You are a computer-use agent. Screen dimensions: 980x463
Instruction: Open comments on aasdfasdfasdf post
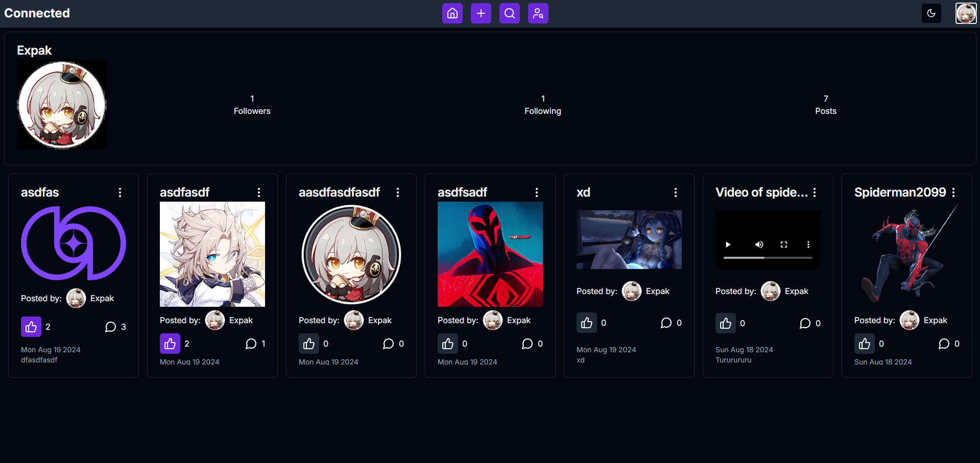click(x=388, y=344)
